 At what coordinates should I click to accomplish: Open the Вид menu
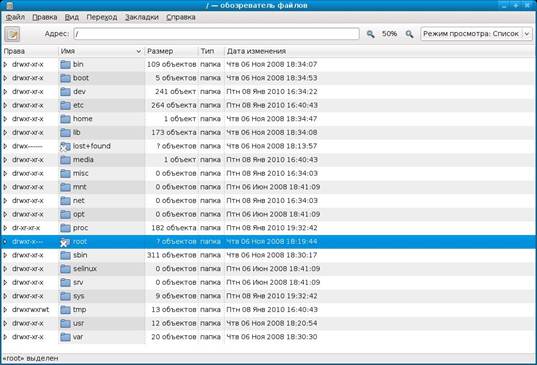tap(72, 17)
